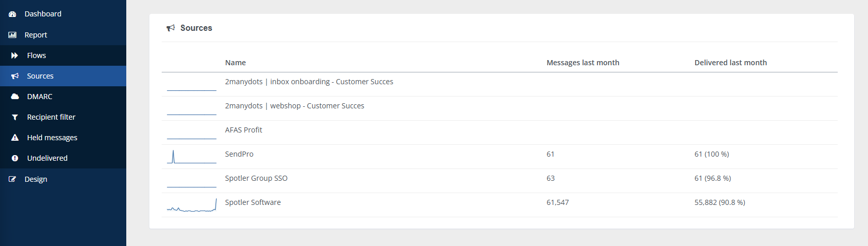The height and width of the screenshot is (246, 868).
Task: Open the Held messages menu item
Action: click(x=52, y=138)
